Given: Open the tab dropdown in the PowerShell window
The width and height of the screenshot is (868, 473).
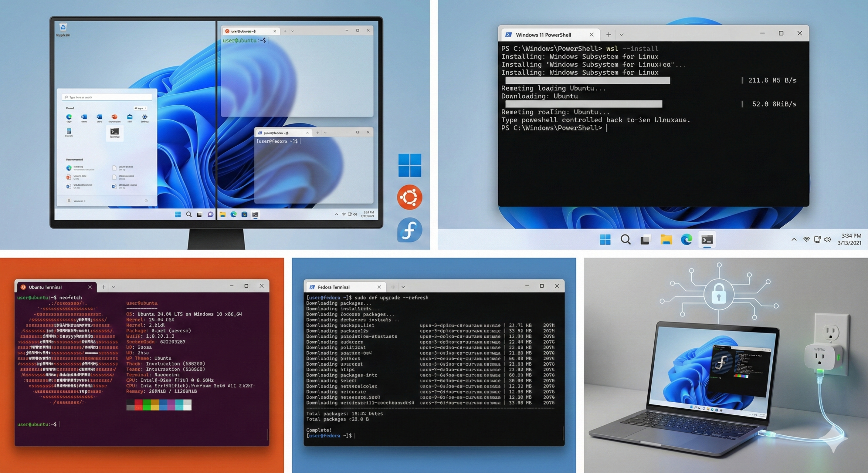Looking at the screenshot, I should tap(622, 34).
